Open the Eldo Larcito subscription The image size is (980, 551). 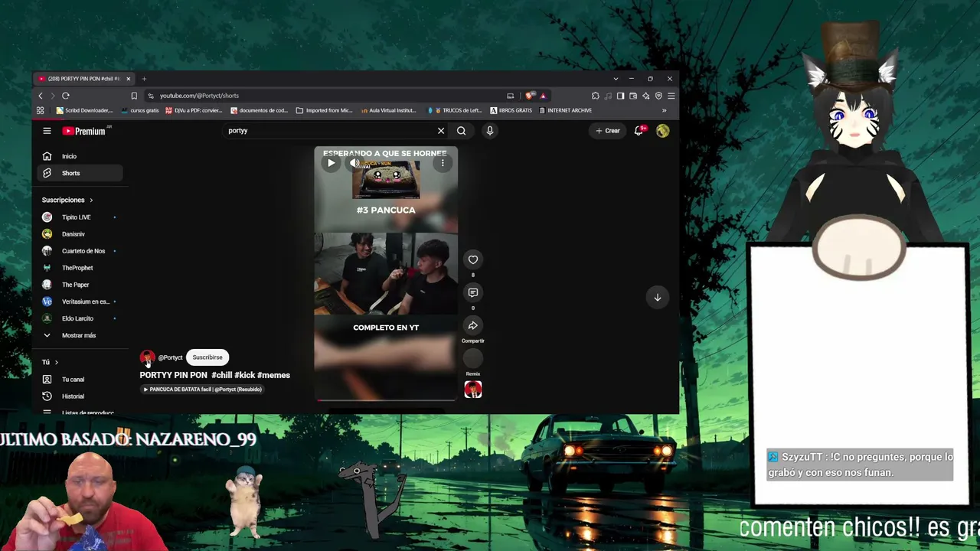(x=80, y=318)
